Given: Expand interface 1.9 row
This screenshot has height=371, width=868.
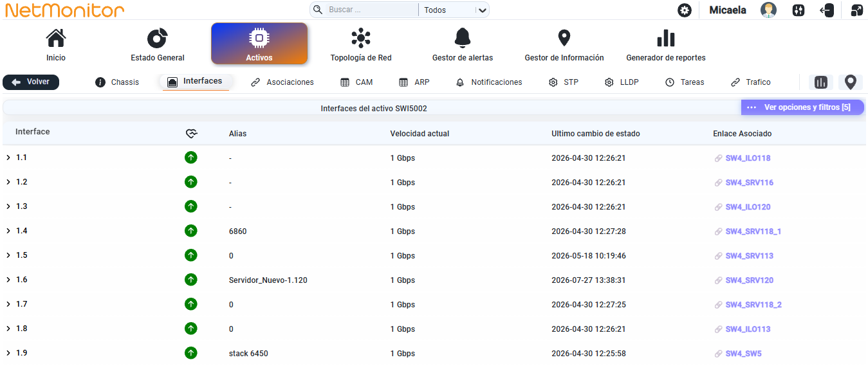Looking at the screenshot, I should click(x=8, y=353).
